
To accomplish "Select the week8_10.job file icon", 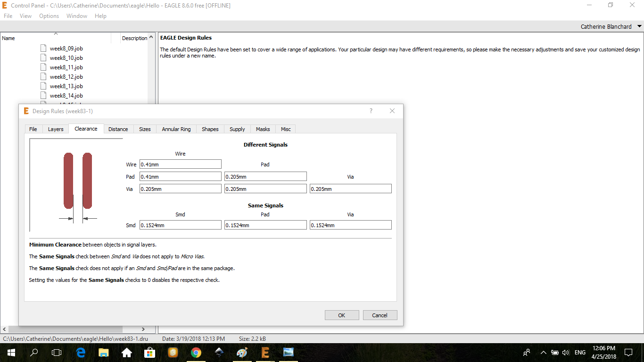I will (43, 58).
